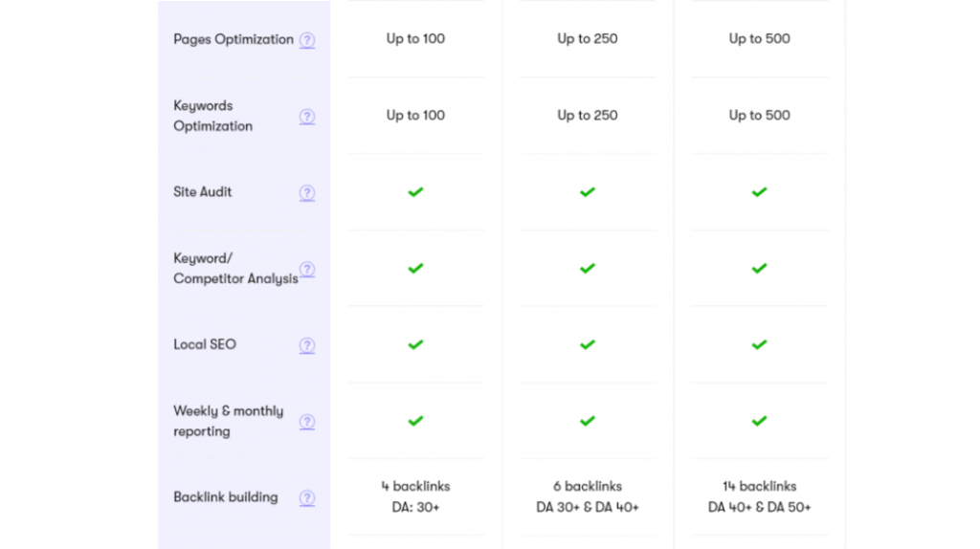Select the Pages Optimization row label

[x=234, y=39]
